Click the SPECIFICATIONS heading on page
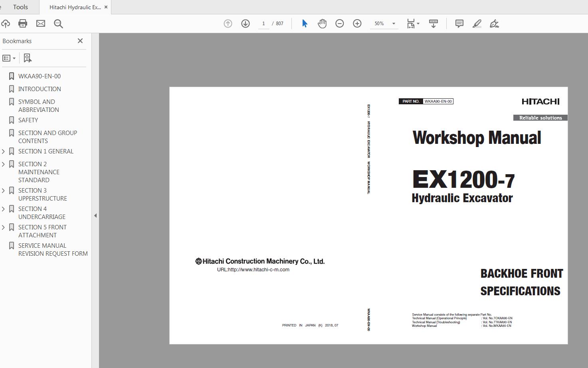Image resolution: width=588 pixels, height=368 pixels. coord(520,291)
